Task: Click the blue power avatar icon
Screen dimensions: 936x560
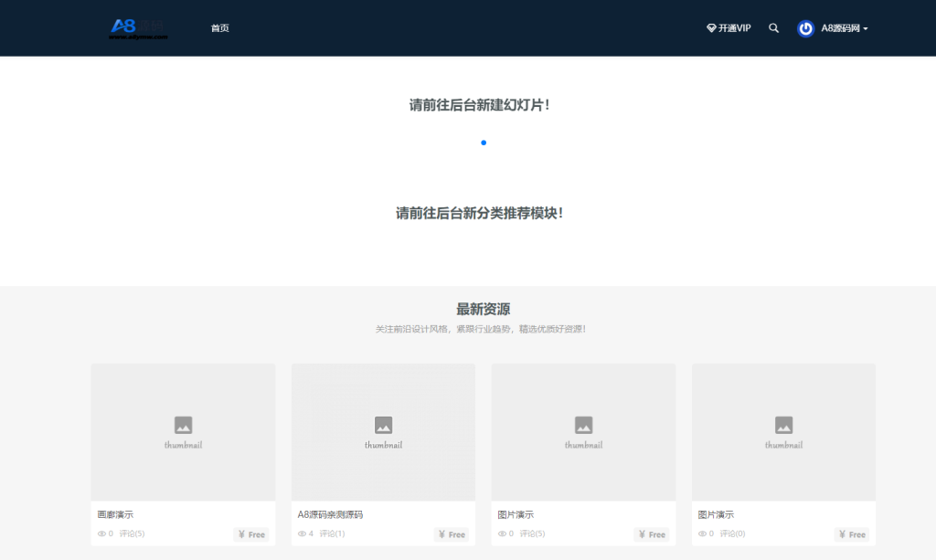Action: click(805, 28)
